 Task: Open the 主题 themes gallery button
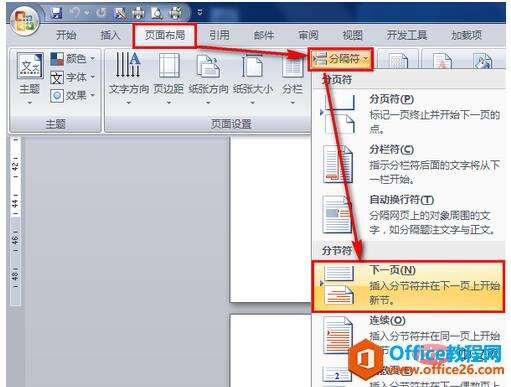click(30, 78)
